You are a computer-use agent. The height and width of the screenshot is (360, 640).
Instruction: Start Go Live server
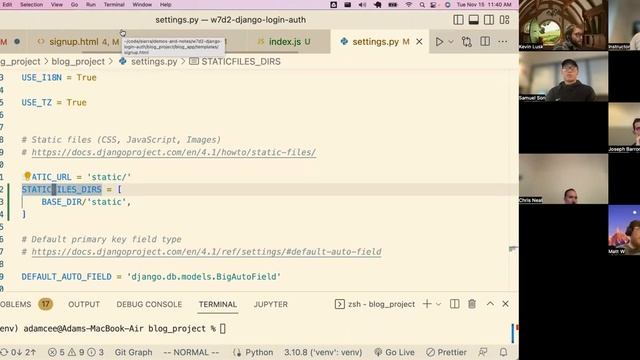tap(394, 352)
